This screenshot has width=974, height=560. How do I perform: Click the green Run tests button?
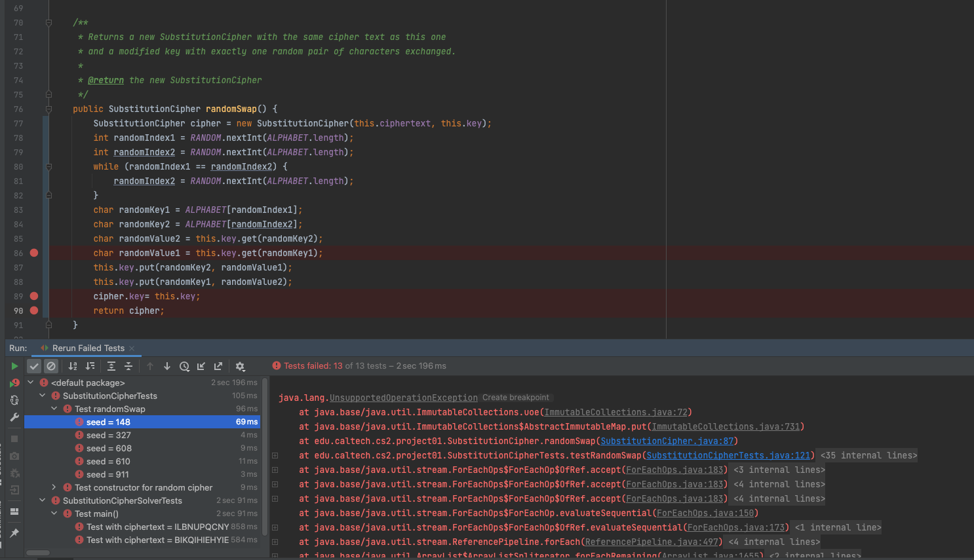pyautogui.click(x=14, y=366)
